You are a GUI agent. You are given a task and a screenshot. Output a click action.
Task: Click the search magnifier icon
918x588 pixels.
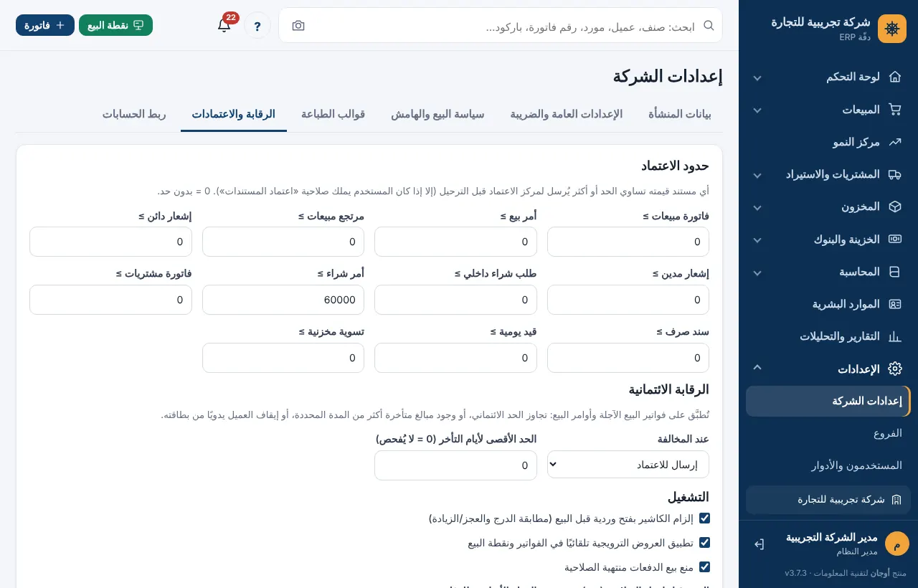709,25
